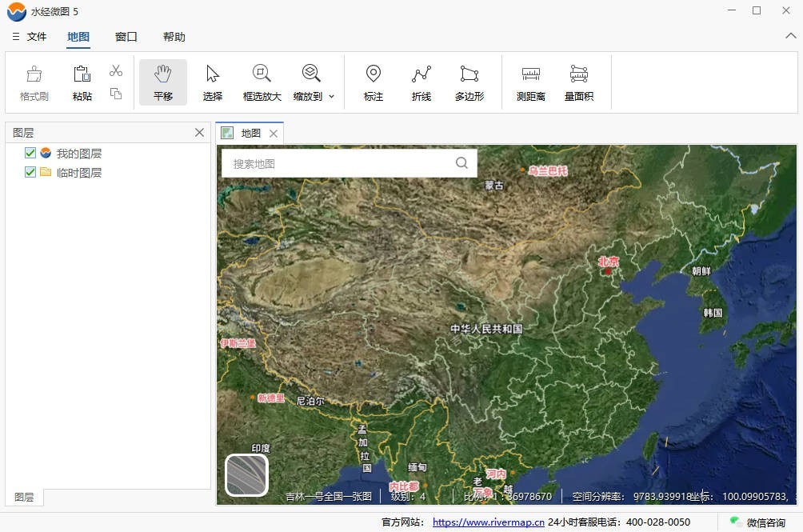Switch to the 窗口 ribbon tab
803x532 pixels.
pos(126,37)
